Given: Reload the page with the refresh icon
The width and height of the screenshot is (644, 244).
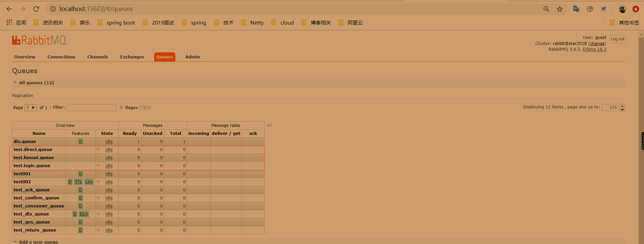Looking at the screenshot, I should (36, 9).
